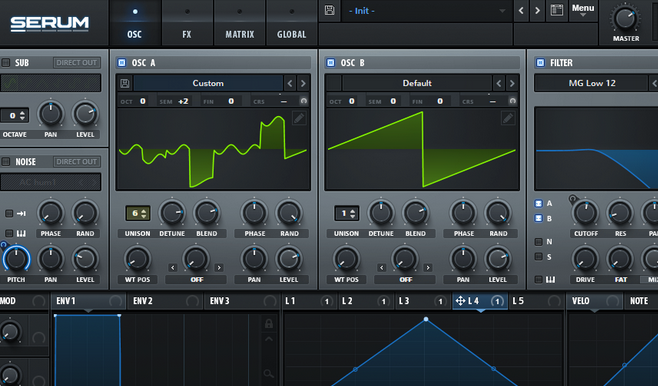Viewport: 658px width, 386px height.
Task: Select the ENV 2 tab
Action: coord(165,301)
